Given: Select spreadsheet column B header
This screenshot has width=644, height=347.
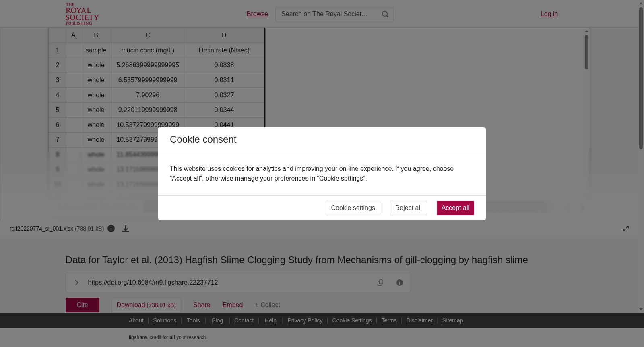Looking at the screenshot, I should point(96,35).
